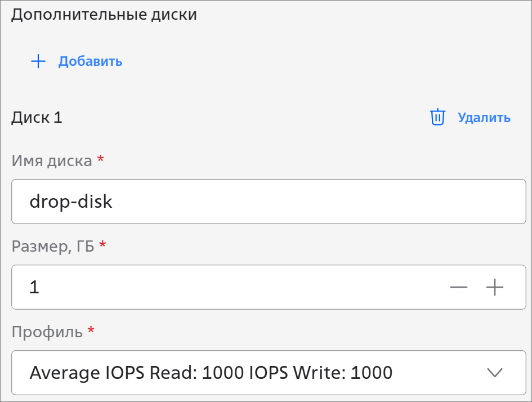Click into the Размер, ГБ number field
The width and height of the screenshot is (532, 402).
point(225,287)
